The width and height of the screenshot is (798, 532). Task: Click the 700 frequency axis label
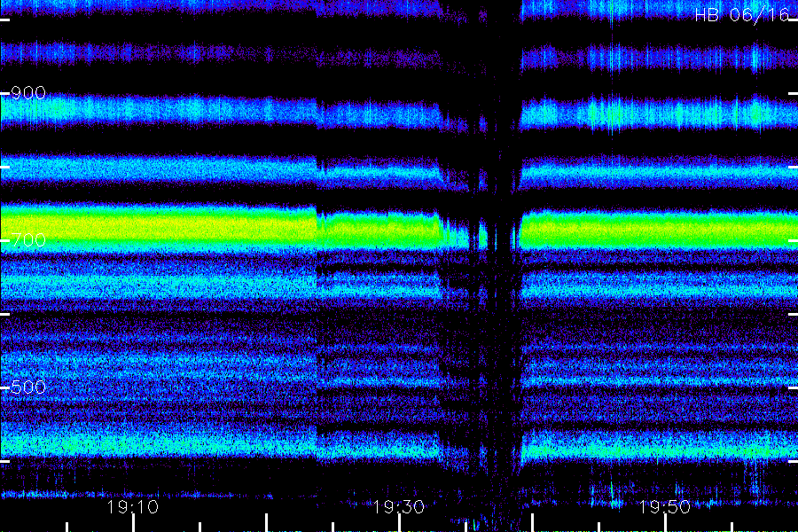[x=28, y=239]
